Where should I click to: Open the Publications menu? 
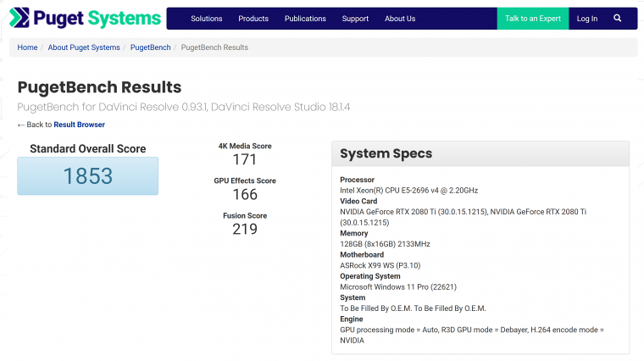305,19
